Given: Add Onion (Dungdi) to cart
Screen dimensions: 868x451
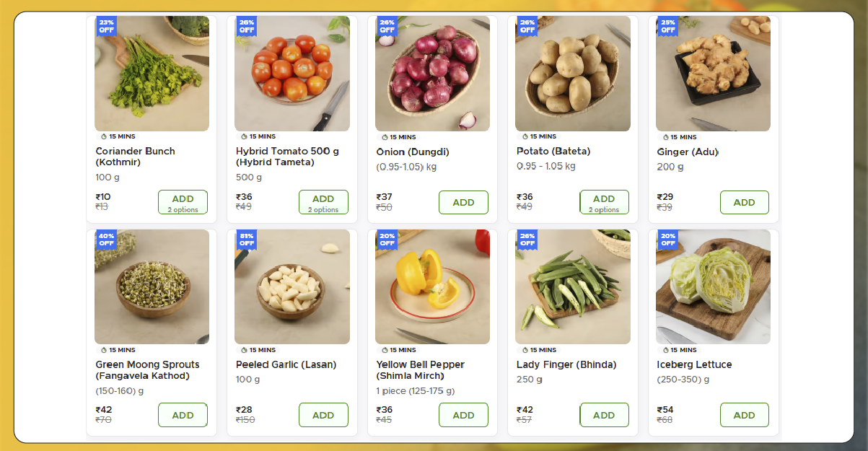Looking at the screenshot, I should 463,203.
